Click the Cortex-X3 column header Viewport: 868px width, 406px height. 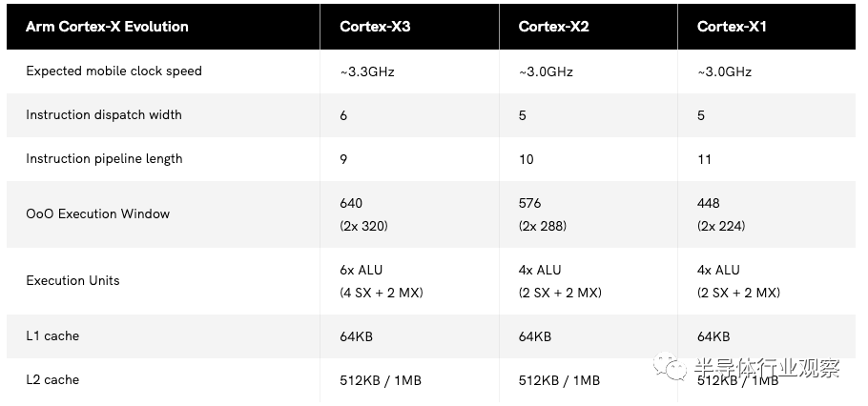pos(375,27)
